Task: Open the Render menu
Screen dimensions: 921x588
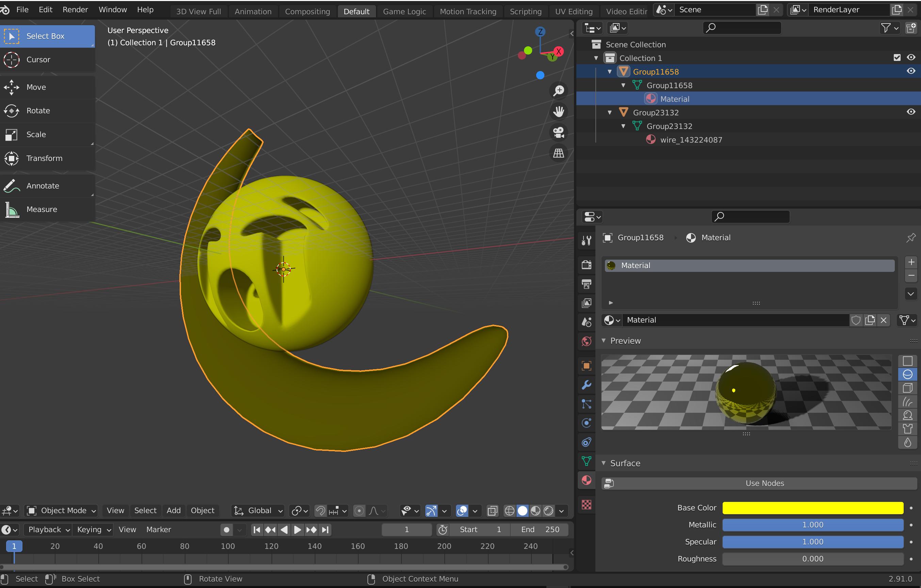Action: tap(75, 10)
